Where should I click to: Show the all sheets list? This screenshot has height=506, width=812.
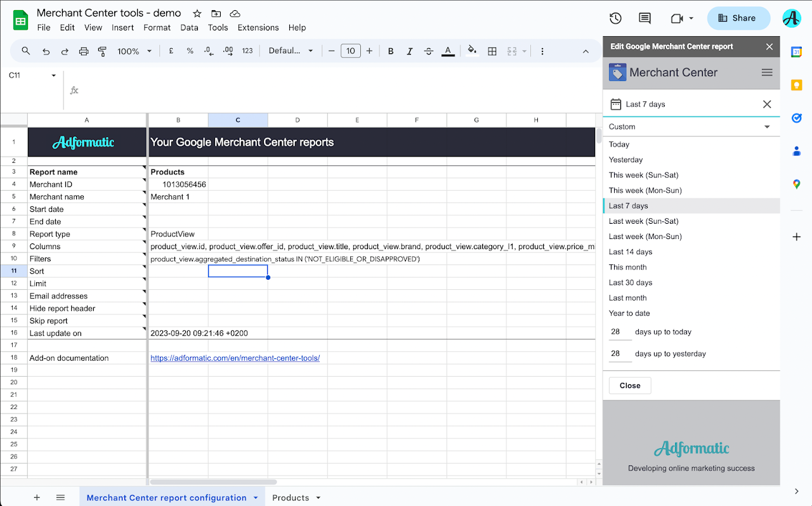pos(60,498)
